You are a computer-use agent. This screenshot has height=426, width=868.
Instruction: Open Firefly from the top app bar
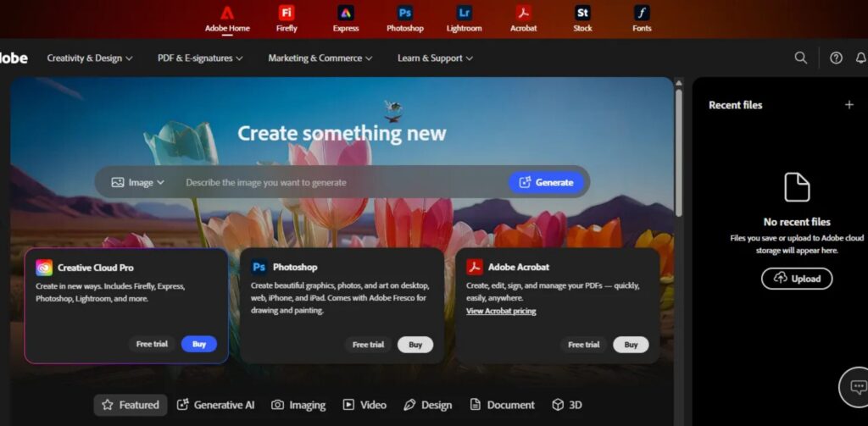(x=287, y=14)
